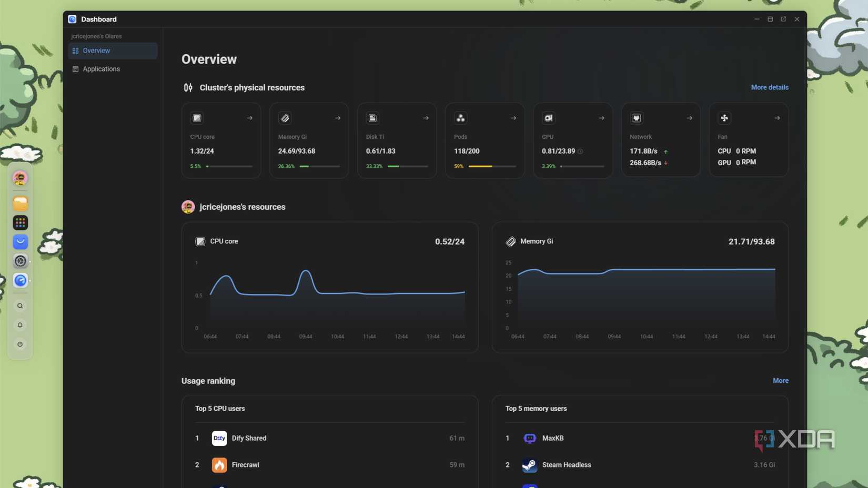The height and width of the screenshot is (488, 868).
Task: Open the Settings gear in dock
Action: point(20,261)
